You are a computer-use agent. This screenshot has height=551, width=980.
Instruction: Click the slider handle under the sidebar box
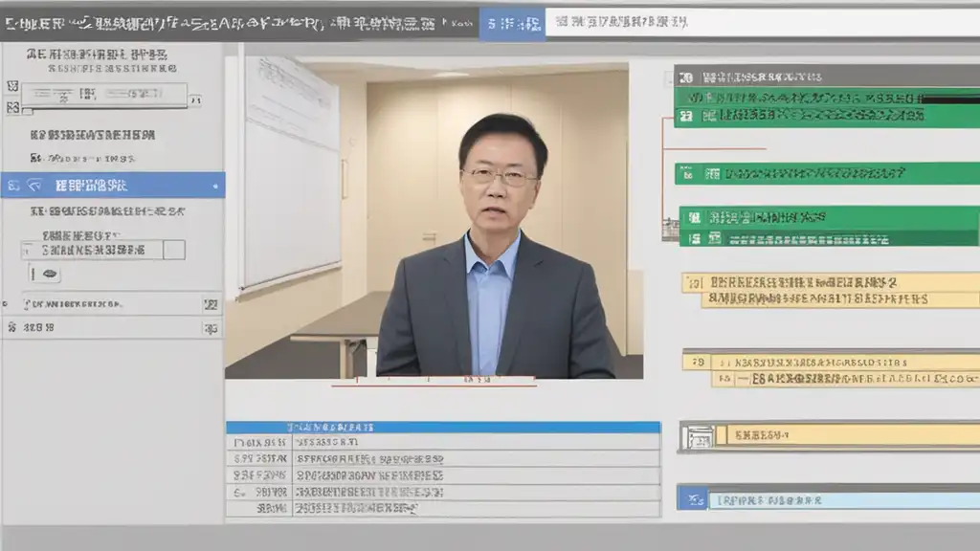(27, 111)
